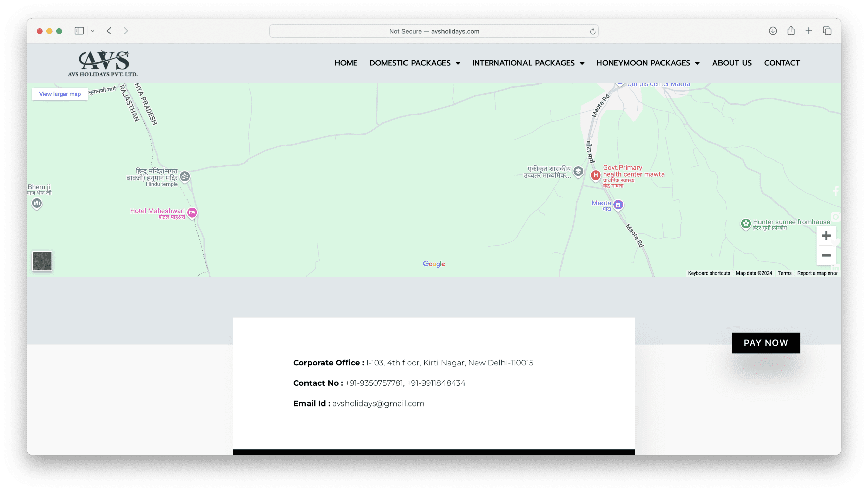This screenshot has width=868, height=491.
Task: Switch map to satellite view thumbnail
Action: (42, 261)
